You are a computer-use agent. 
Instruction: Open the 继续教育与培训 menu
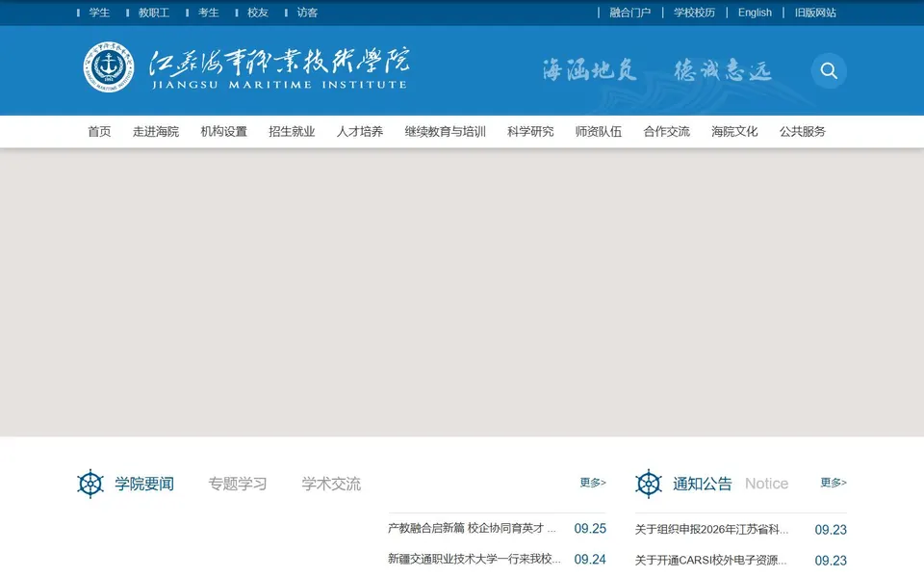tap(445, 132)
